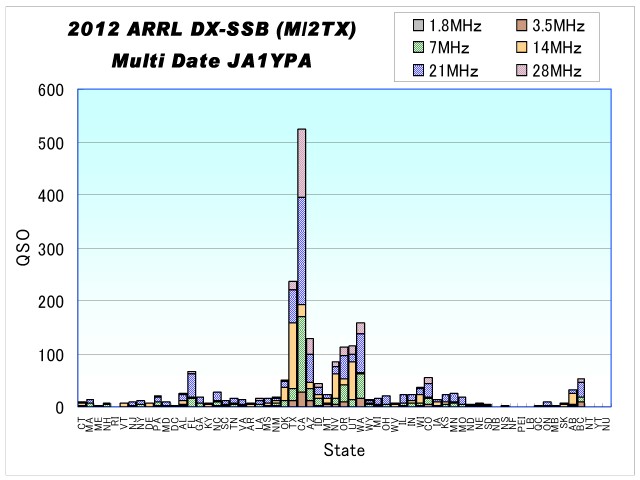Click the blue 21MHz segment of WA bar
Screen dimensions: 640x480
point(360,353)
